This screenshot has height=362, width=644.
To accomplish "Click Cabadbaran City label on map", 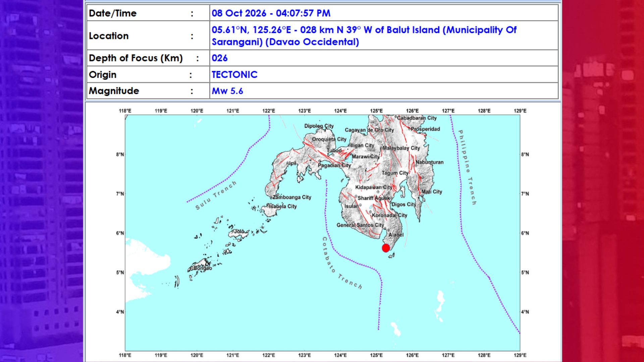I will tap(417, 118).
